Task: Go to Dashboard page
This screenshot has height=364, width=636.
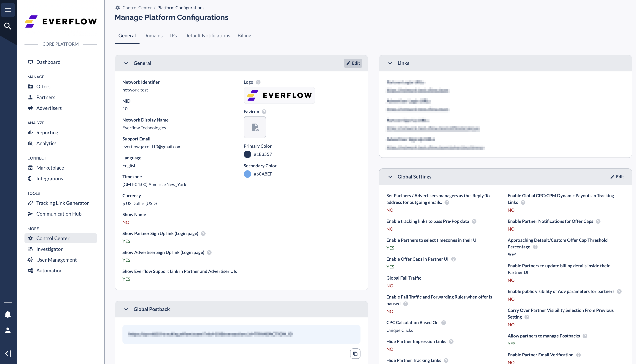Action: pyautogui.click(x=48, y=62)
